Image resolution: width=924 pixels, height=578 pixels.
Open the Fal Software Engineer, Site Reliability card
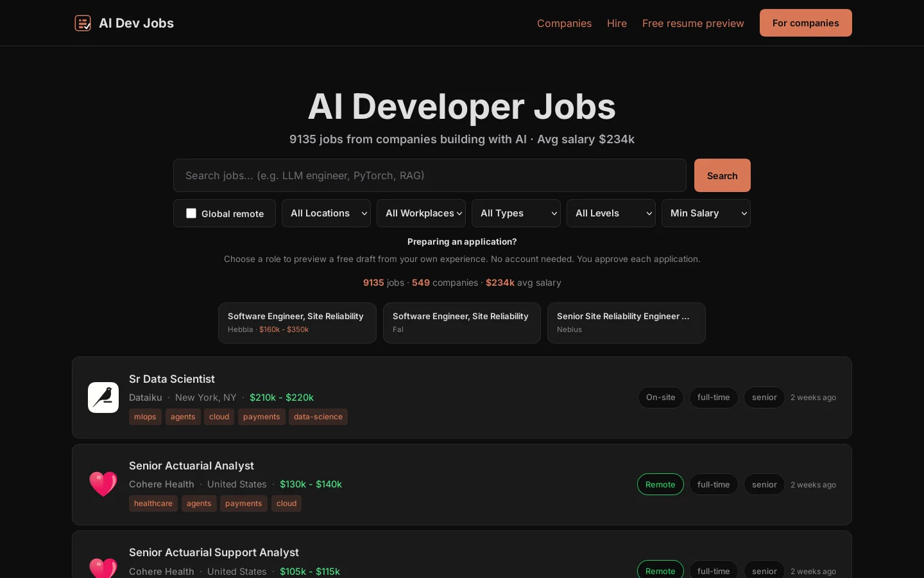[462, 323]
